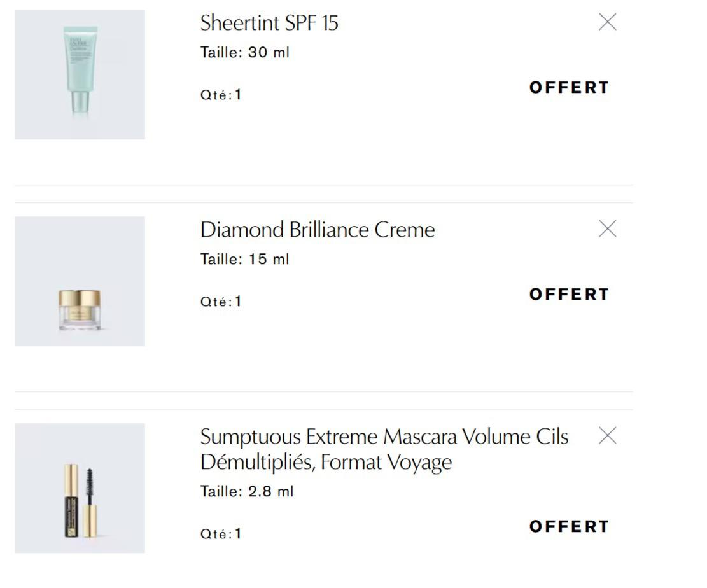
Task: Open the Sheertint tube product image
Action: [80, 74]
